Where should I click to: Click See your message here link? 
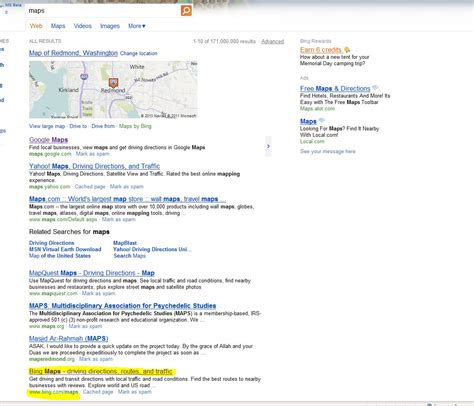click(328, 151)
